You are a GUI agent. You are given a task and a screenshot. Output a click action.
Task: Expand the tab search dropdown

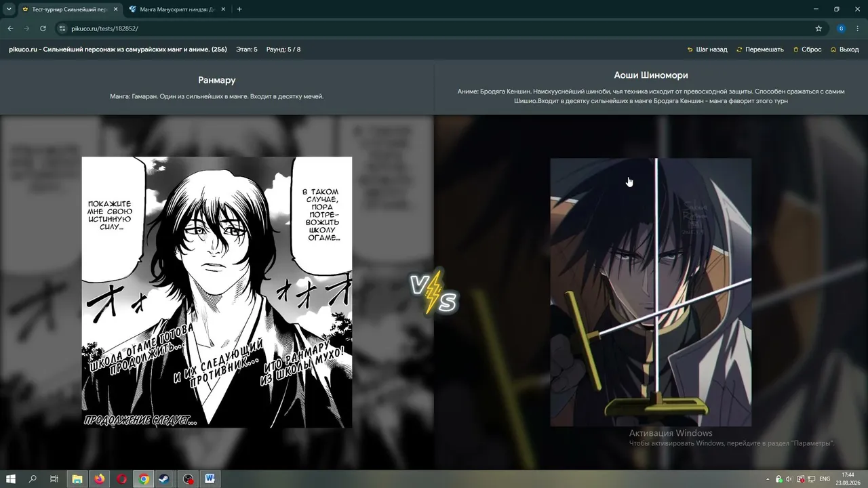click(x=9, y=9)
